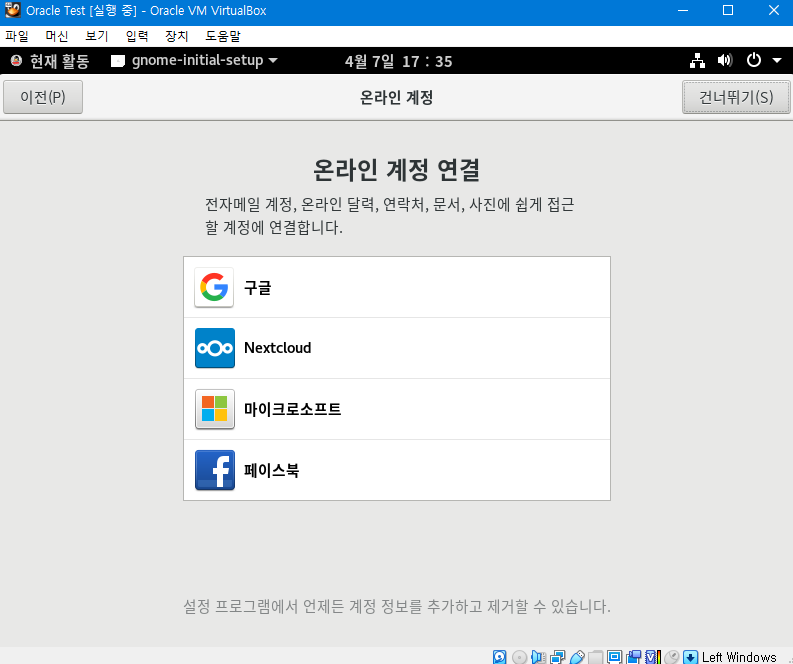Image resolution: width=793 pixels, height=664 pixels.
Task: Click the CPU virtualization status icon
Action: [x=653, y=657]
